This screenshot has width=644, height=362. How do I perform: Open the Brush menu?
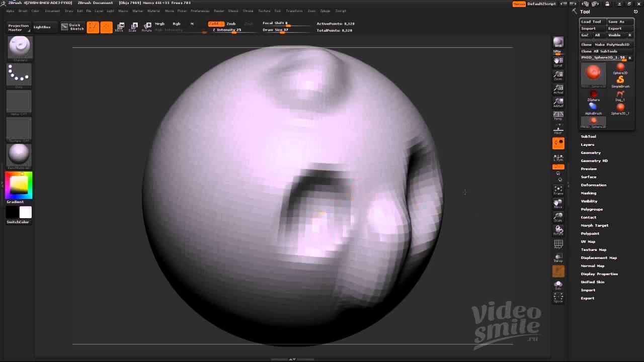23,11
